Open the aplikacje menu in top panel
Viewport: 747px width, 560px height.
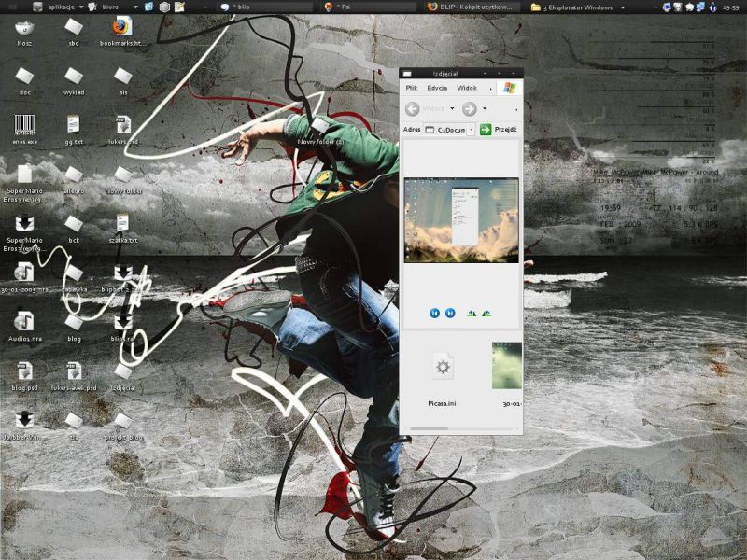coord(60,7)
